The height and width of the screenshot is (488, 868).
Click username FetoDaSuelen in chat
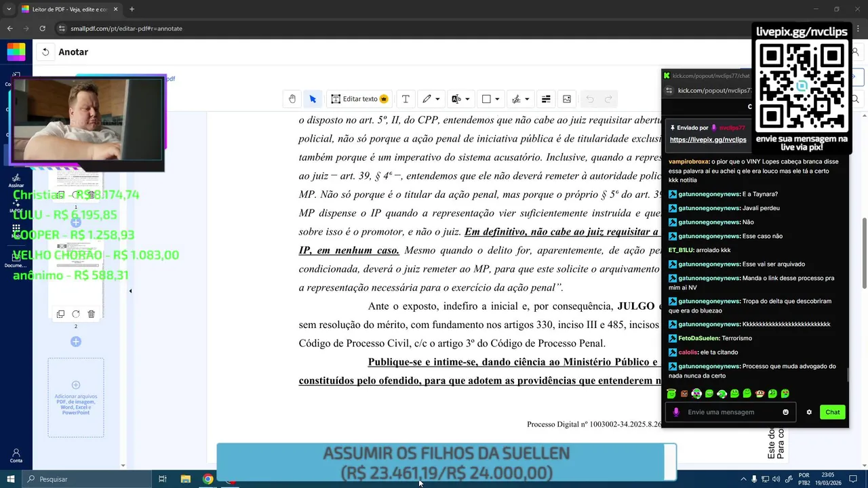(x=698, y=338)
